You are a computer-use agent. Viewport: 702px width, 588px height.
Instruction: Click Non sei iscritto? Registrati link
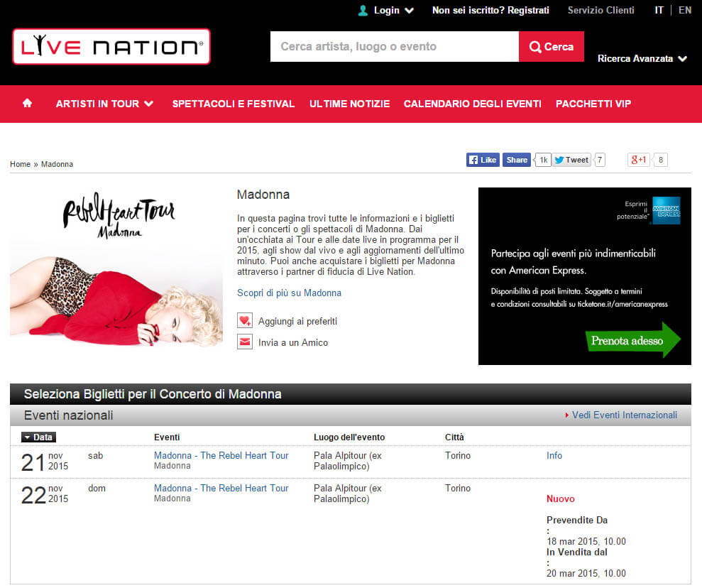[490, 11]
